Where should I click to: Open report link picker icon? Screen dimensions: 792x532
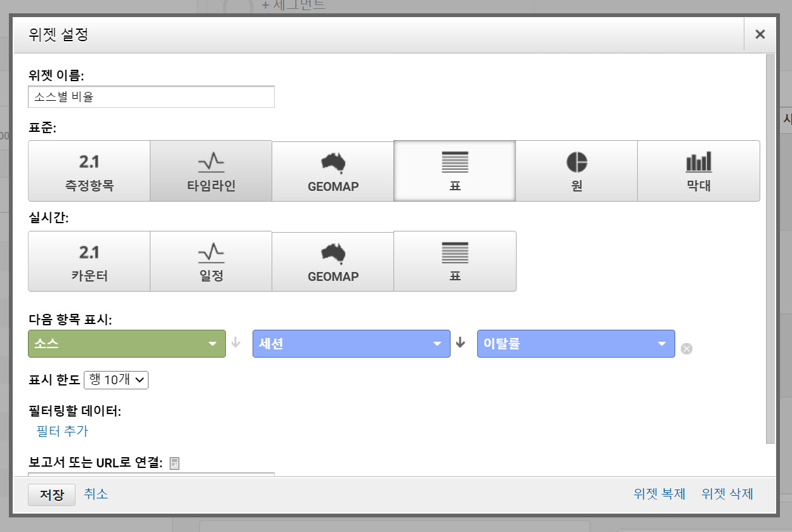tap(175, 464)
